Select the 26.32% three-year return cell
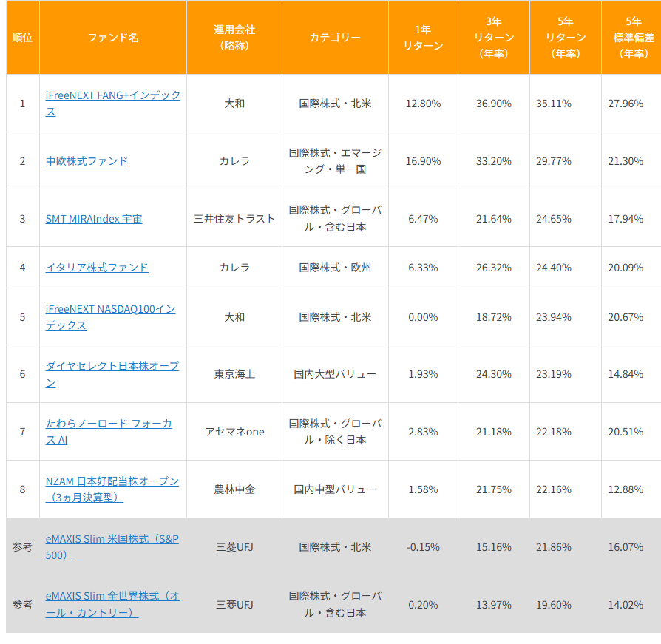This screenshot has height=644, width=661. tap(494, 268)
